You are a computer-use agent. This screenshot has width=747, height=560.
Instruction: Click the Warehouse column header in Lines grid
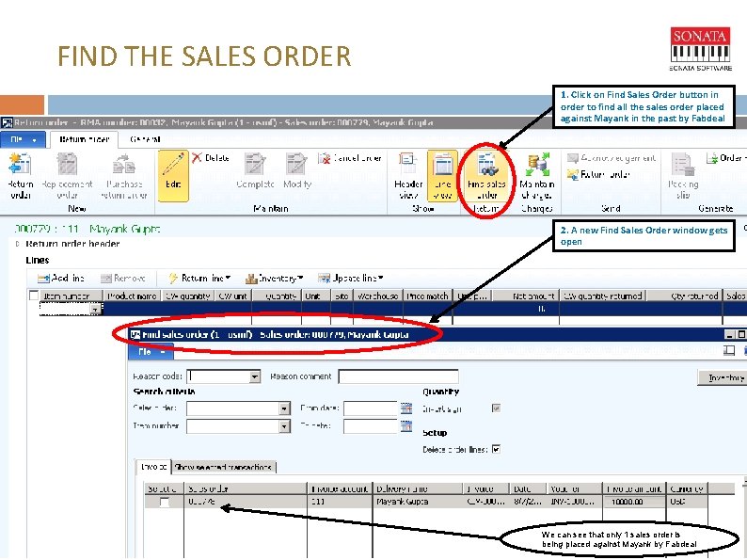point(378,296)
